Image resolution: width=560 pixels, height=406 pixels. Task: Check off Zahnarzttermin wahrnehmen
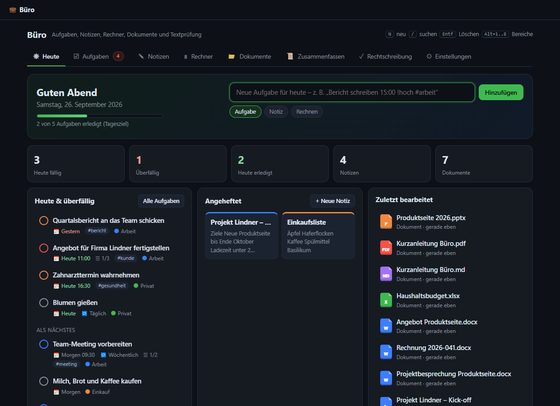pyautogui.click(x=44, y=275)
